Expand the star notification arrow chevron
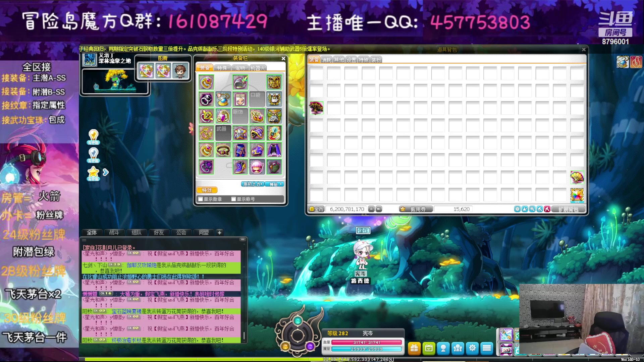The width and height of the screenshot is (644, 362). pyautogui.click(x=106, y=172)
